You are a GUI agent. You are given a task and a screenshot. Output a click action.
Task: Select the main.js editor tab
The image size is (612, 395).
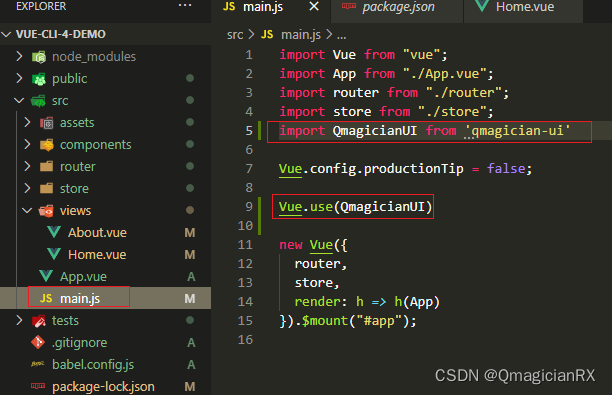[263, 7]
